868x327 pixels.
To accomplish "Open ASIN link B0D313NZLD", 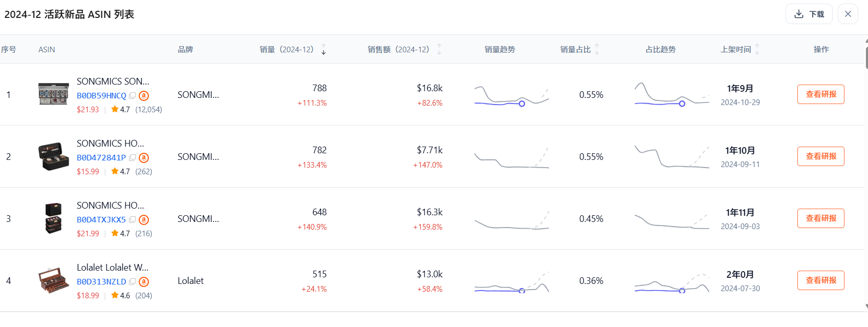I will click(x=101, y=281).
